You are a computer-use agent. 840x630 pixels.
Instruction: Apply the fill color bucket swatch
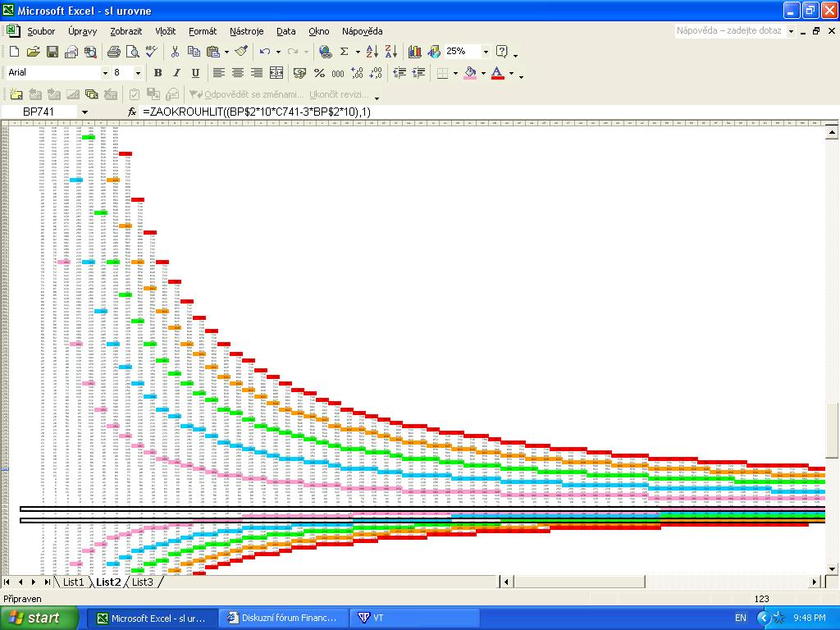470,73
